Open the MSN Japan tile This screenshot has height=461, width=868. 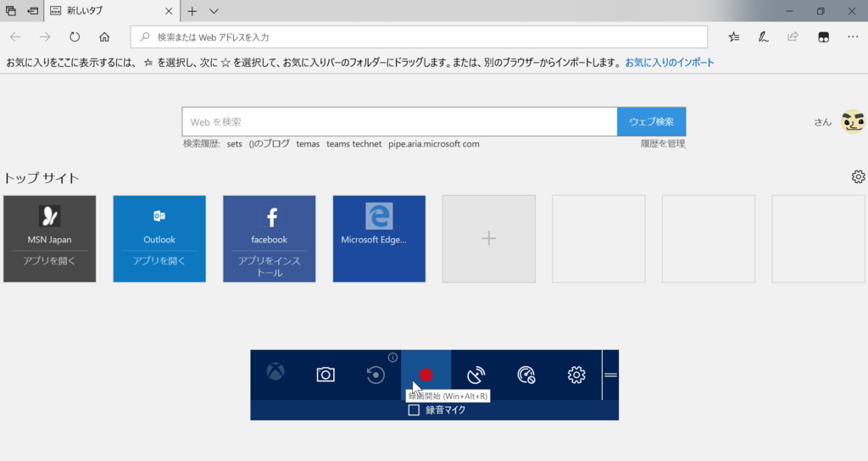(x=50, y=238)
